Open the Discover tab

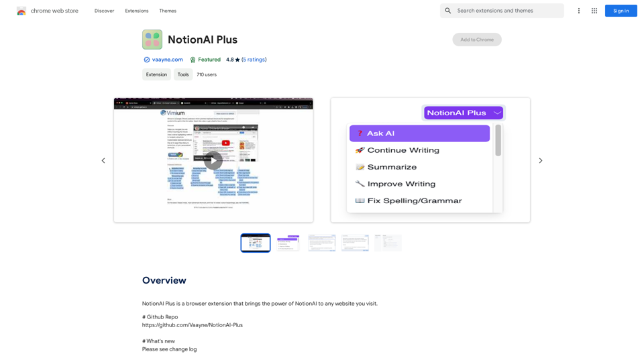pyautogui.click(x=105, y=11)
